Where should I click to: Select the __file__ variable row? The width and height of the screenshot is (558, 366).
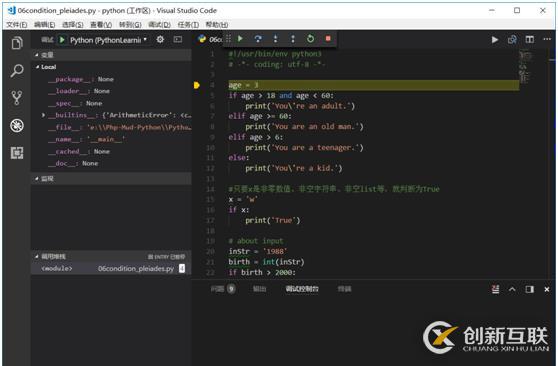(111, 127)
